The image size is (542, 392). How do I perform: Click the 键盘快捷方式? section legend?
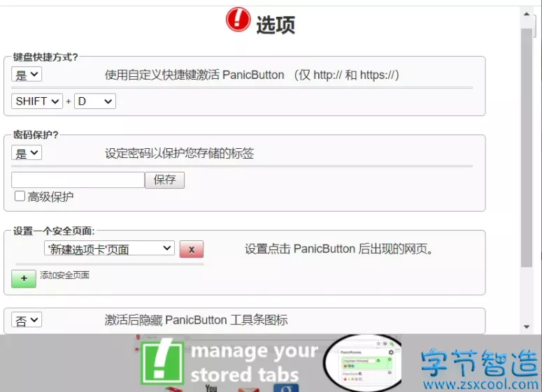click(45, 57)
